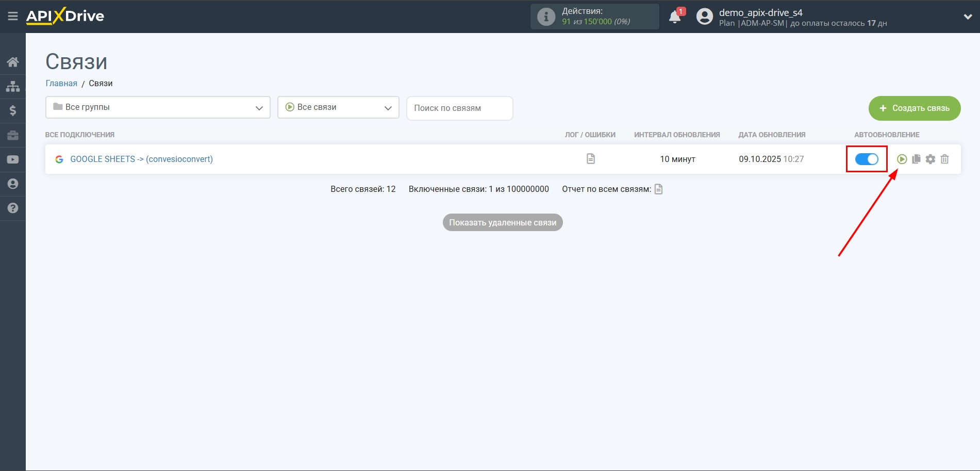Open the home sidebar icon
The height and width of the screenshot is (471, 980).
click(x=13, y=62)
